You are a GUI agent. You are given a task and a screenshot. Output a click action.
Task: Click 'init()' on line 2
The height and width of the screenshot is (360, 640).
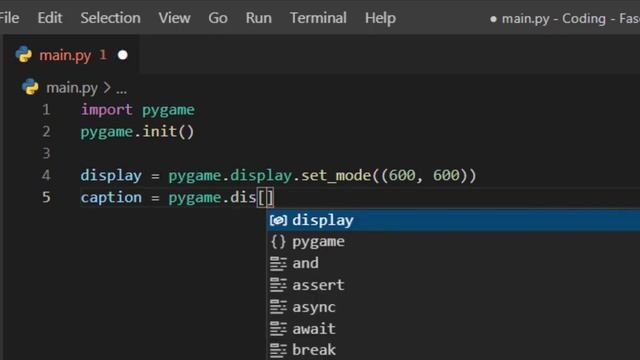(168, 132)
